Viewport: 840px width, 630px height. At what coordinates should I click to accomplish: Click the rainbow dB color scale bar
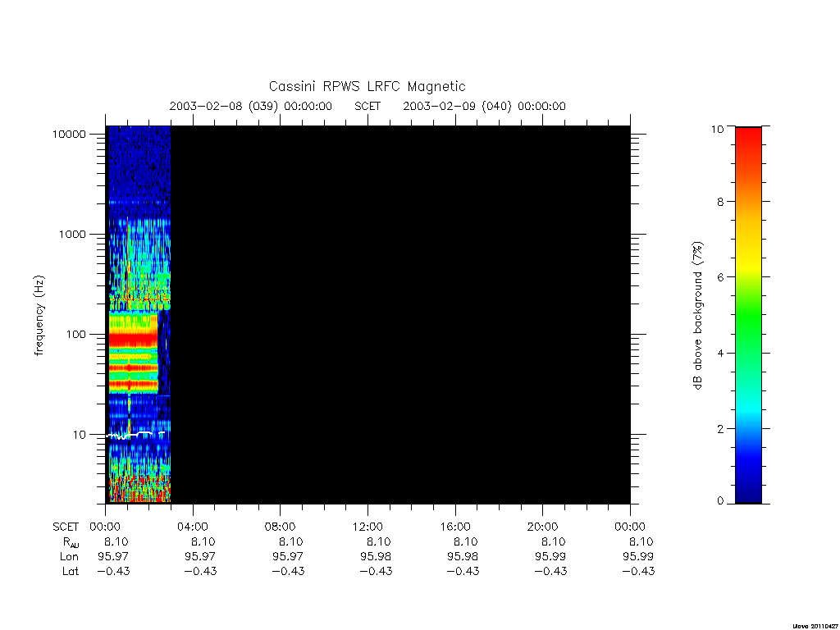coord(748,315)
